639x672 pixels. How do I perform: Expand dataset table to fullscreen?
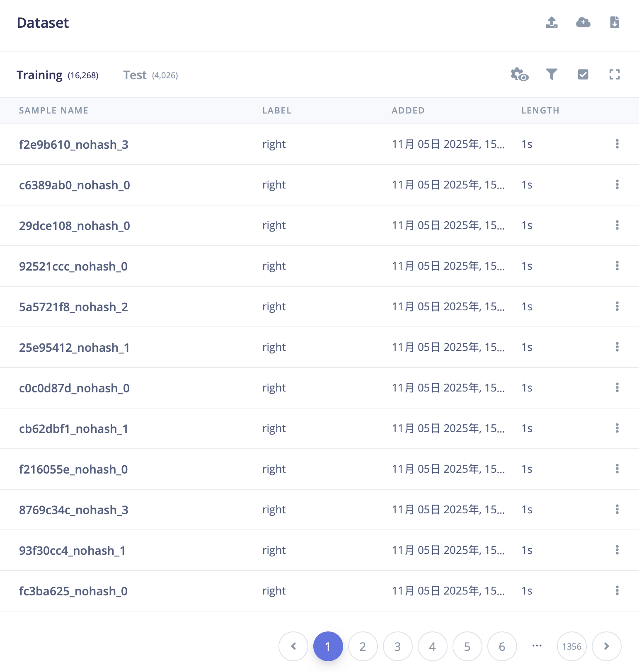coord(615,75)
